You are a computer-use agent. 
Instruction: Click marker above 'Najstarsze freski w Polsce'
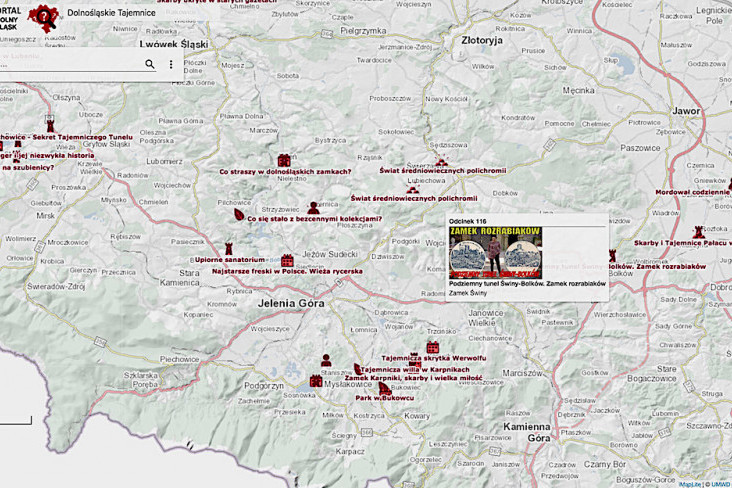pyautogui.click(x=287, y=259)
